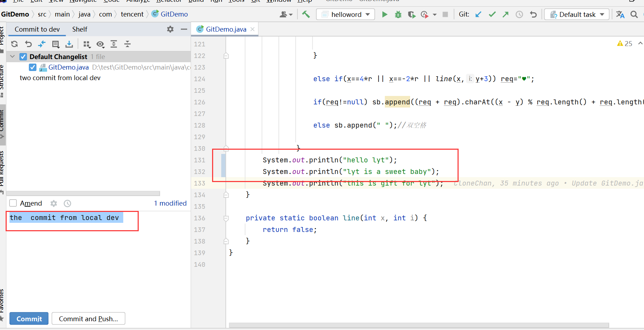The image size is (644, 330).
Task: Click Expand All in commit toolbar
Action: [114, 44]
